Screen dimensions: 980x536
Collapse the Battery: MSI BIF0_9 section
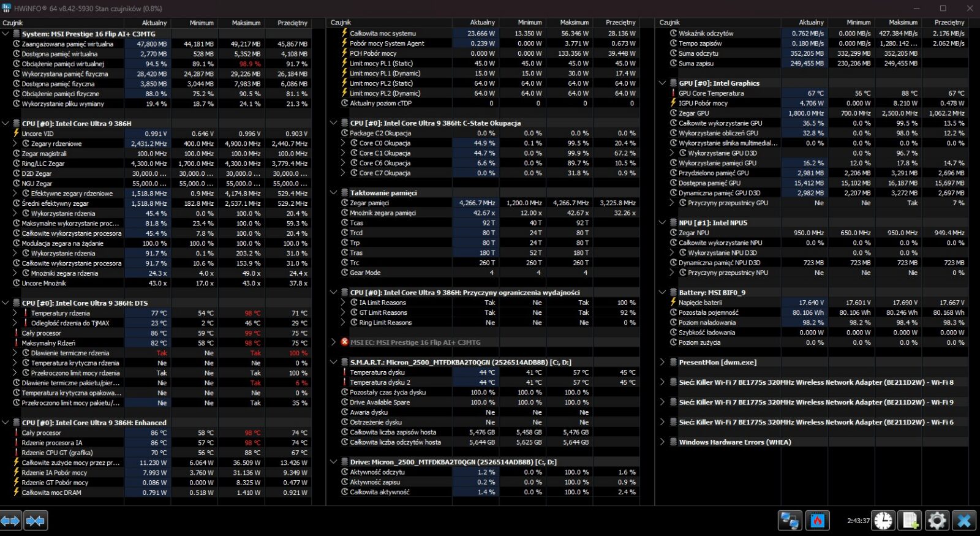tap(662, 292)
